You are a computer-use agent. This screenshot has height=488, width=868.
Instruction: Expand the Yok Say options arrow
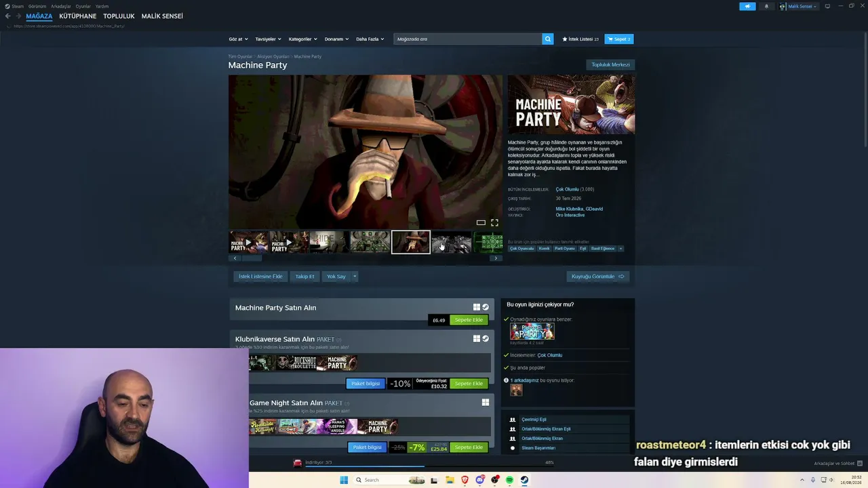[x=354, y=277]
